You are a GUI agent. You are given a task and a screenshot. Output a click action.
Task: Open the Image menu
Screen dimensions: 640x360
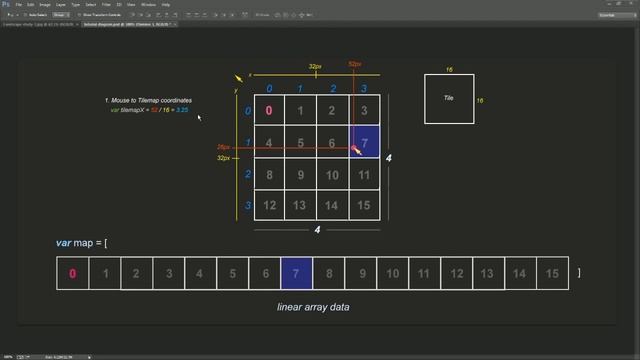(x=45, y=4)
